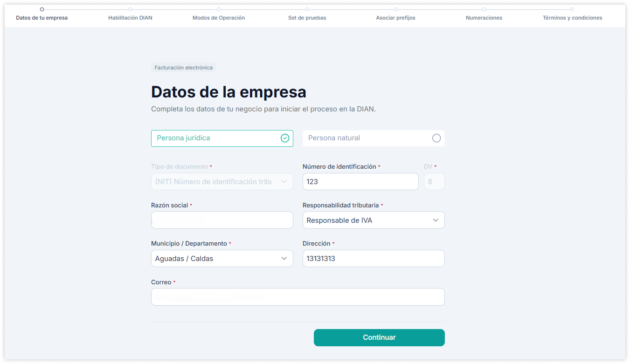Click the step circle above Habilitación DIAN
This screenshot has height=364, width=630.
click(130, 9)
